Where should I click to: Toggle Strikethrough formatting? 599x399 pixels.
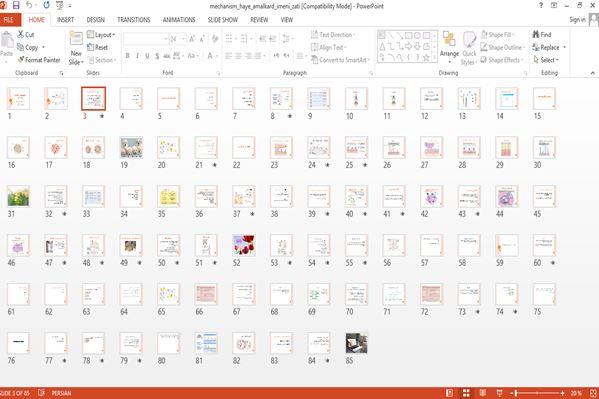[167, 56]
